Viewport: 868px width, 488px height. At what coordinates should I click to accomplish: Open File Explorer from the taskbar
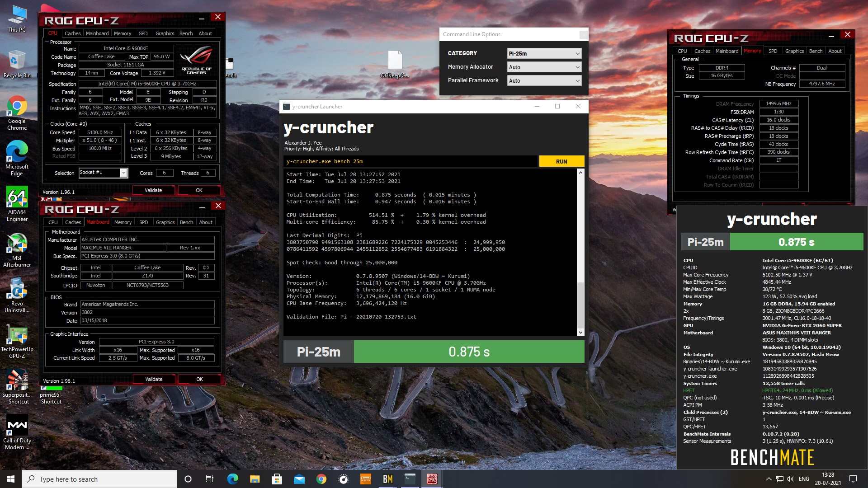255,479
